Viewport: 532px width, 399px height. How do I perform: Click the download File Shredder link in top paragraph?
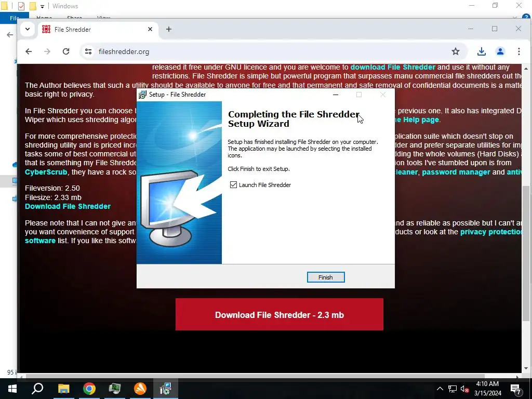pyautogui.click(x=393, y=67)
